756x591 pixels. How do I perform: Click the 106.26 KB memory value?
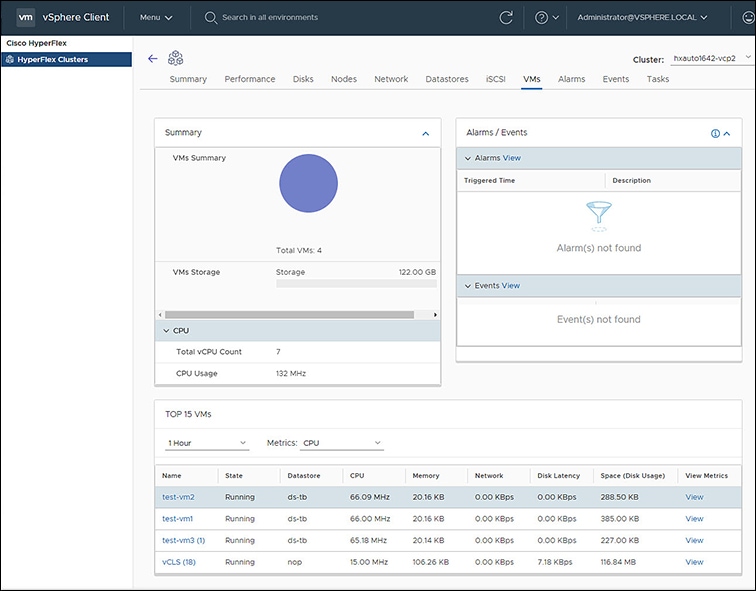(x=431, y=562)
